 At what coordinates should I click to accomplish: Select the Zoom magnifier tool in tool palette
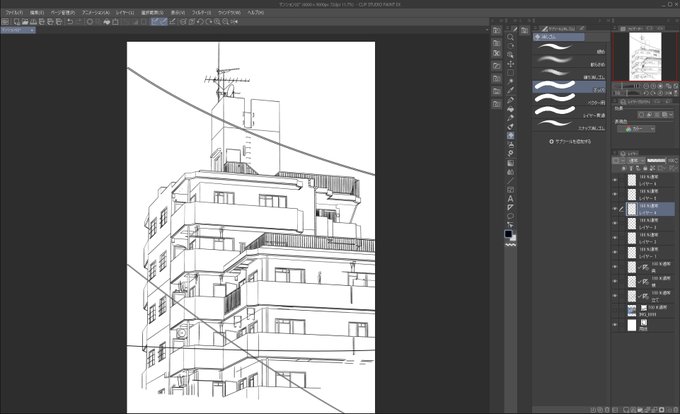tap(510, 37)
